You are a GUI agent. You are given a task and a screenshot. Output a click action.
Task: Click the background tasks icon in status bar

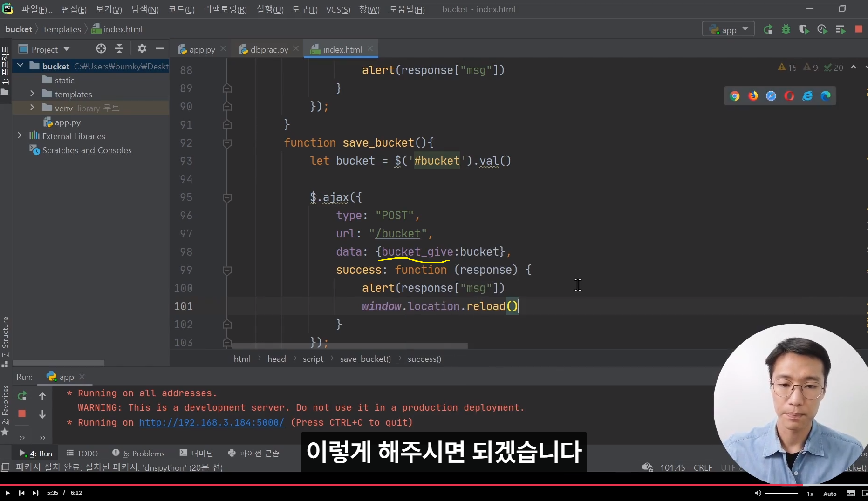647,467
